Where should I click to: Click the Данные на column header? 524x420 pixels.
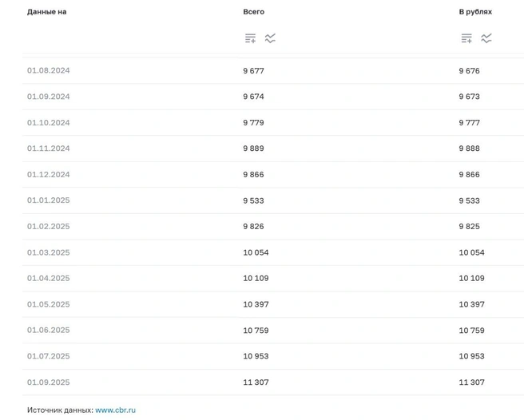(x=47, y=12)
